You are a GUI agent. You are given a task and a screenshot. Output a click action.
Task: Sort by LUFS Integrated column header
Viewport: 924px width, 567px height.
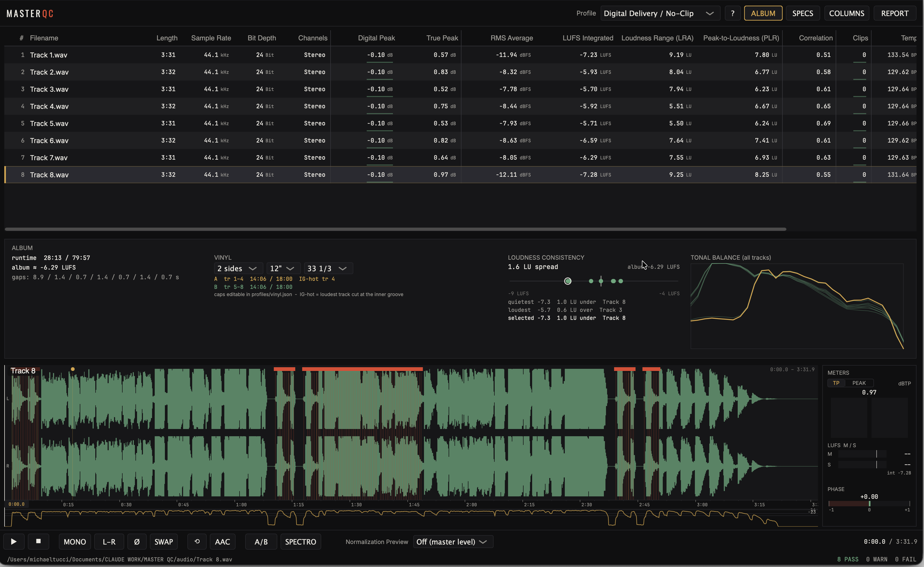tap(588, 38)
